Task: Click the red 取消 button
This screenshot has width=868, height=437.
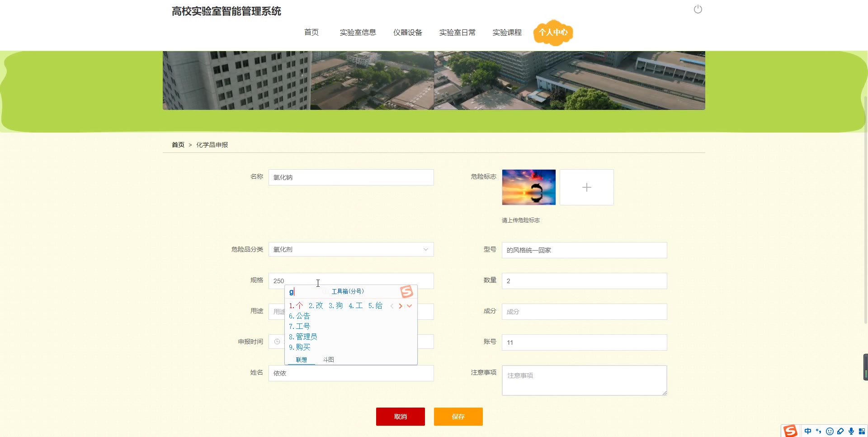Action: tap(400, 417)
